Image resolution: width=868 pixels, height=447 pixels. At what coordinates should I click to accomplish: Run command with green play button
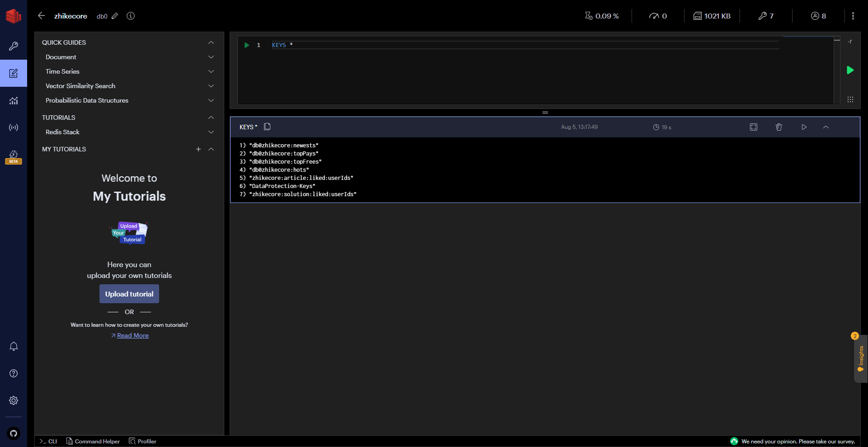(850, 70)
